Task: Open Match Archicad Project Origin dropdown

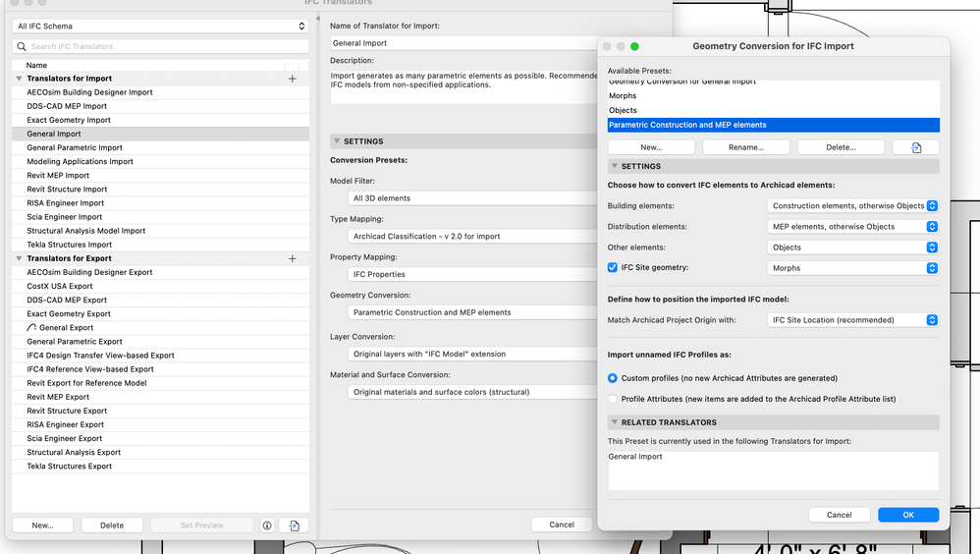Action: pos(852,320)
